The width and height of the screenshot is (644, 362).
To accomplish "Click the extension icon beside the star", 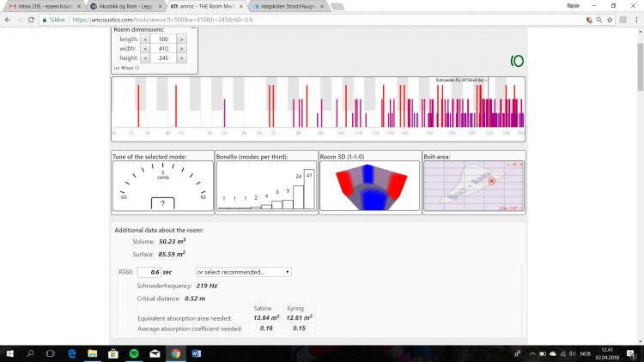I will 623,20.
